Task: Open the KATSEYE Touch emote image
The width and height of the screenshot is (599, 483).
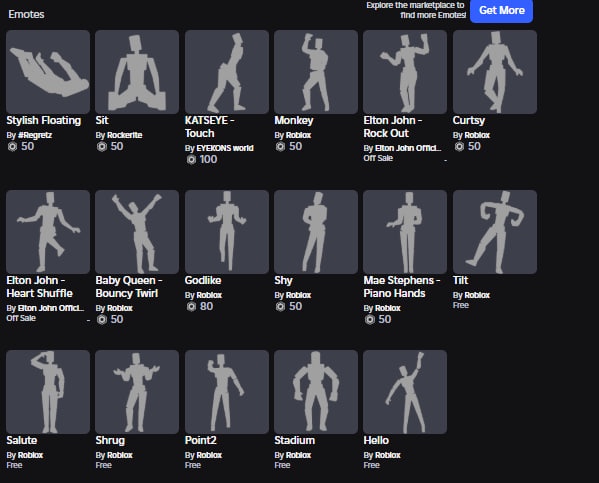Action: tap(227, 72)
